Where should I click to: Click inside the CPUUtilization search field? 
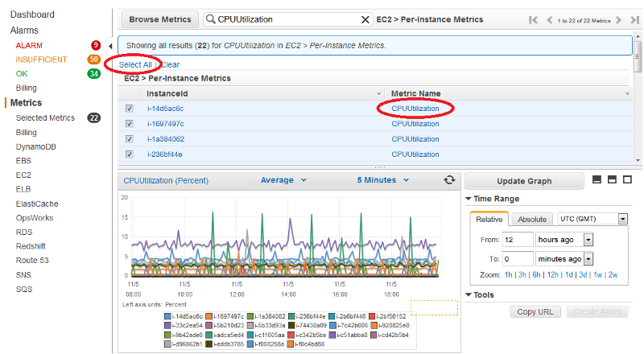287,19
